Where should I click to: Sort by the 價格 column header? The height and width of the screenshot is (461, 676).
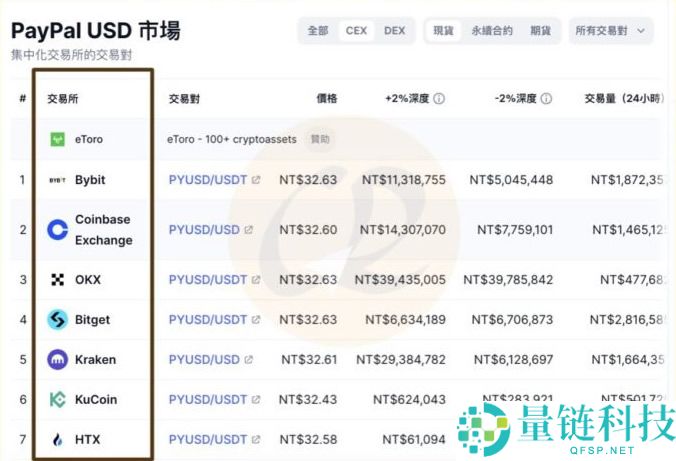[327, 99]
